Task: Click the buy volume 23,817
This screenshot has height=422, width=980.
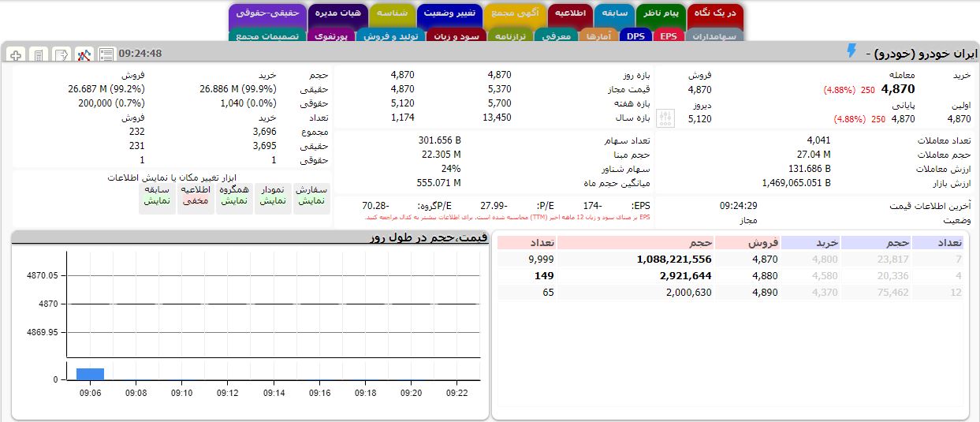Action: pyautogui.click(x=892, y=259)
